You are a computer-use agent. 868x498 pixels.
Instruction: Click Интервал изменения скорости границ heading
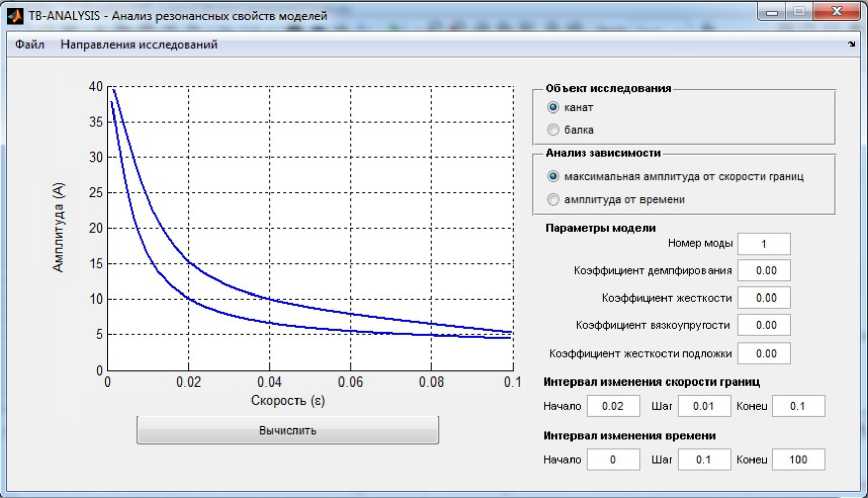pos(652,382)
